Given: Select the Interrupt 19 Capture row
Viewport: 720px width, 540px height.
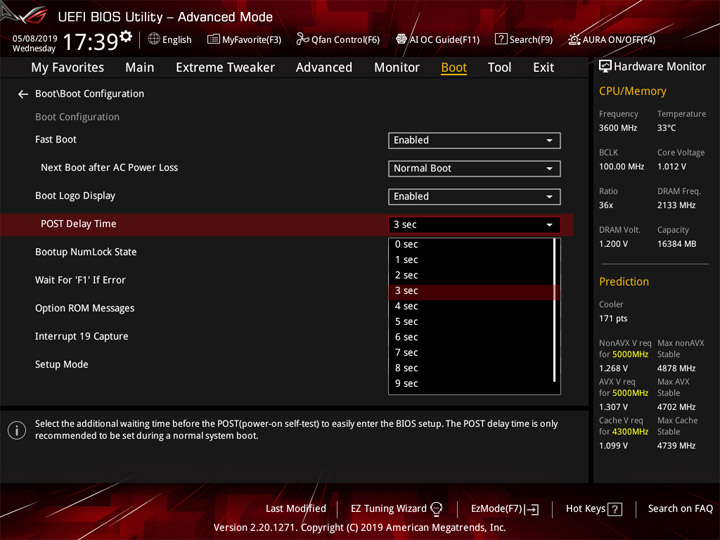Looking at the screenshot, I should point(194,337).
